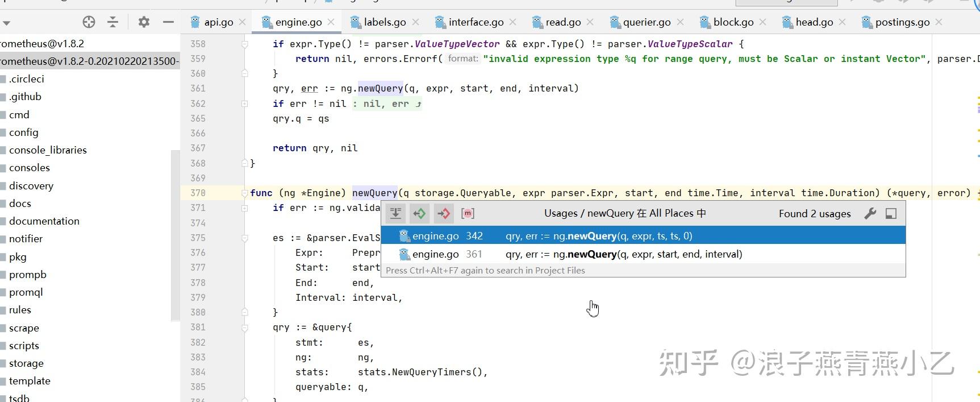Screen dimensions: 980x402
Task: Open the .circleci folder in project tree
Action: 26,79
